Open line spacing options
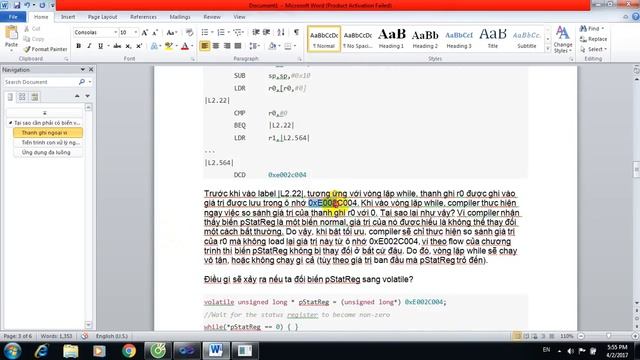 point(254,46)
